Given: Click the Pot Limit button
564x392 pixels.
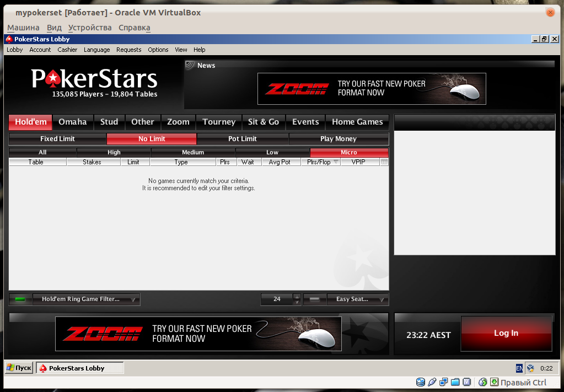Looking at the screenshot, I should (x=243, y=139).
